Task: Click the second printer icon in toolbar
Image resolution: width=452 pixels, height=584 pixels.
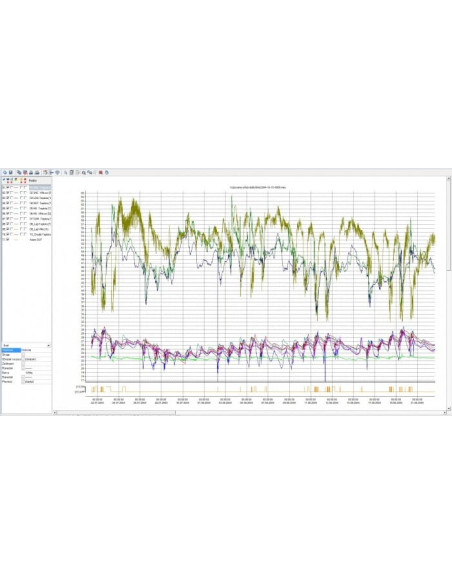Action: tap(37, 172)
